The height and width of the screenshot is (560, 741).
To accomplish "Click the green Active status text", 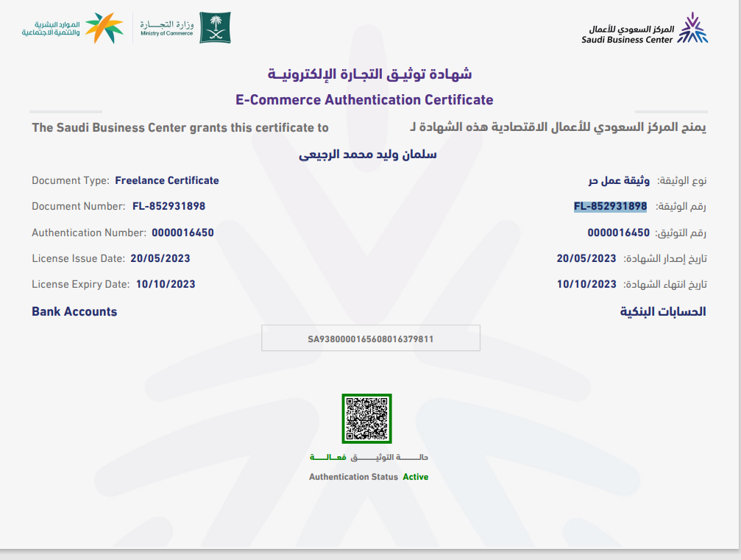I will [x=415, y=477].
